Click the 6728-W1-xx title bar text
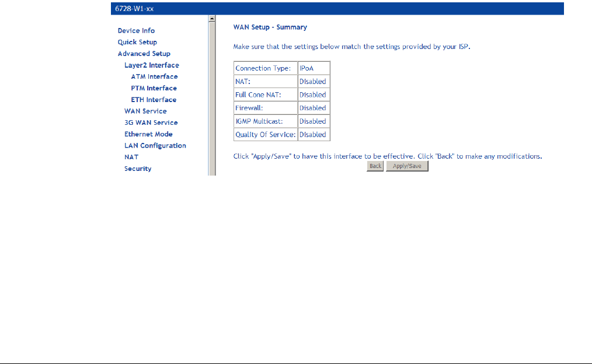Screen dimensions: 592x364 pyautogui.click(x=134, y=9)
